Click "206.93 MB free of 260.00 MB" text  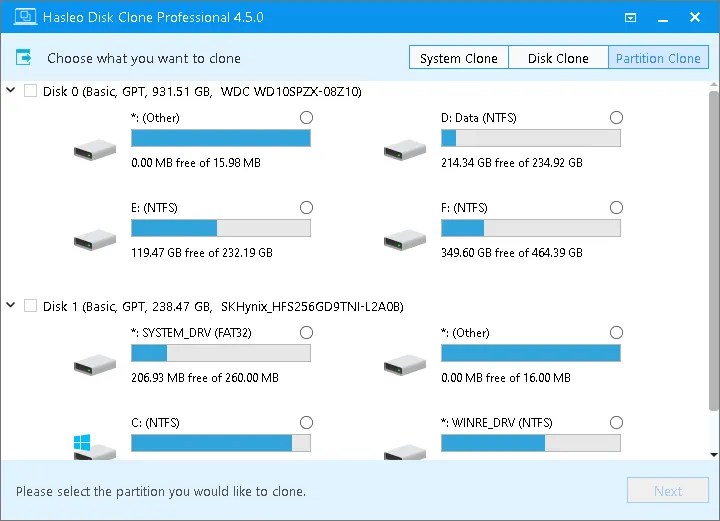pos(205,377)
